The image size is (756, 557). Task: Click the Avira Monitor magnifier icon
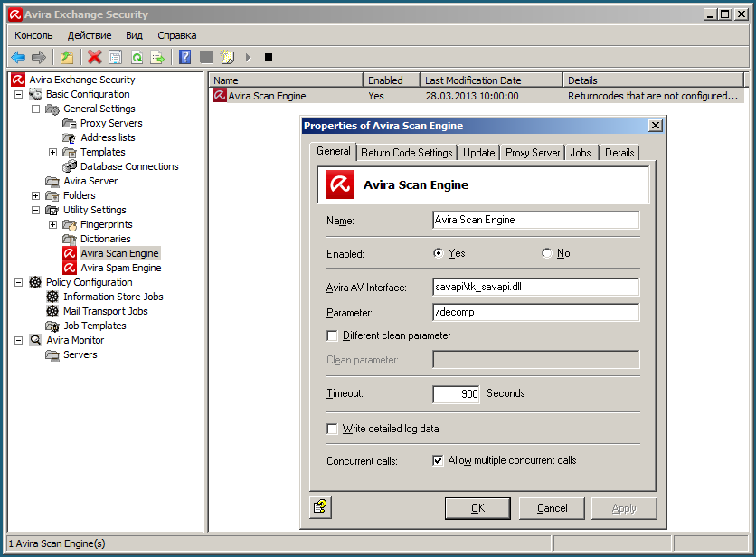35,340
